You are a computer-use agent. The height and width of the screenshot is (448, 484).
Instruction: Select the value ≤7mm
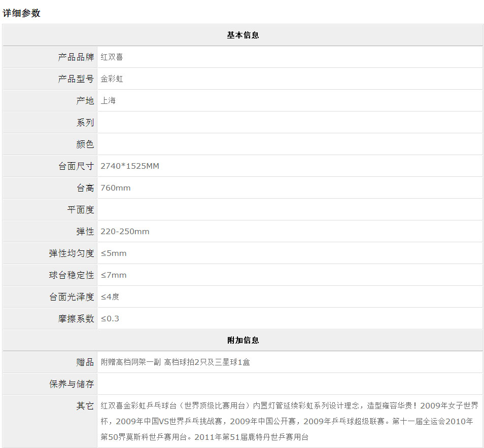(114, 275)
